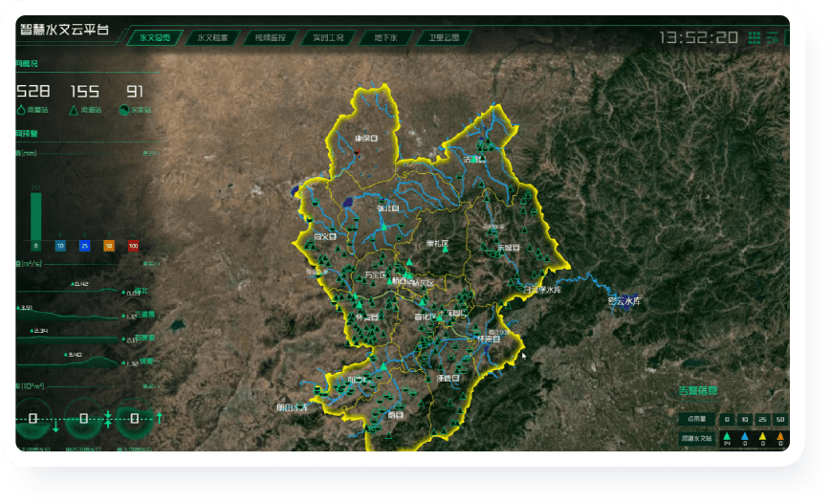This screenshot has width=831, height=504.
Task: Toggle the blue triangle station legend
Action: click(x=745, y=439)
